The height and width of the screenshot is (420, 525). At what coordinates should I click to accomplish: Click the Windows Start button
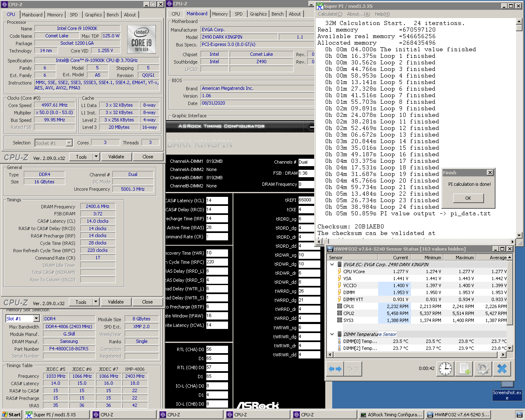(x=11, y=415)
